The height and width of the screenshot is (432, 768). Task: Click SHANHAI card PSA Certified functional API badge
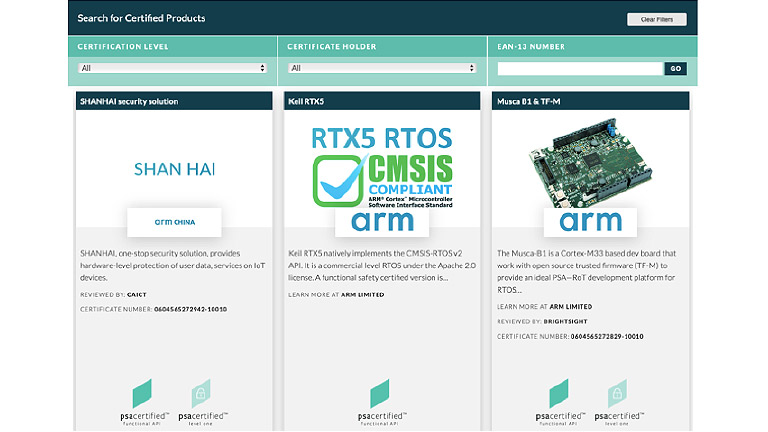click(x=144, y=402)
